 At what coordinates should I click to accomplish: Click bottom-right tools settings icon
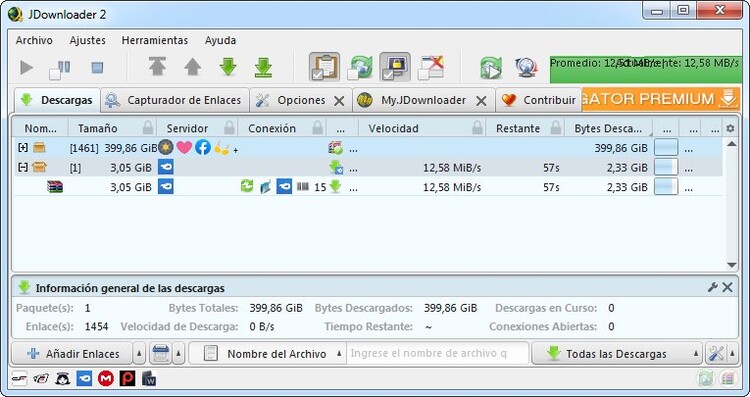click(716, 354)
